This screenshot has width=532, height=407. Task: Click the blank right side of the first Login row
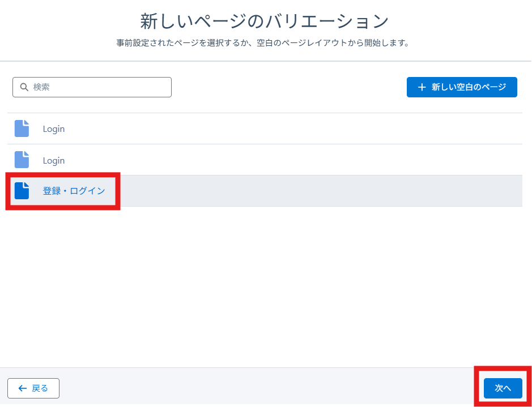pos(340,129)
